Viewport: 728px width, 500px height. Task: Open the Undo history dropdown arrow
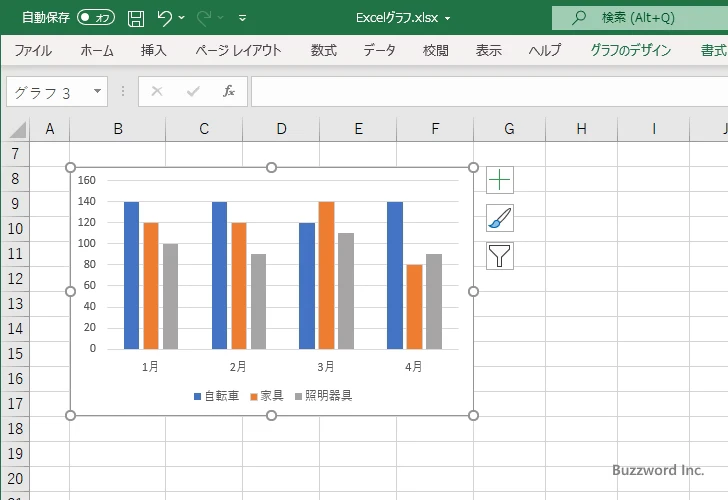tap(182, 18)
